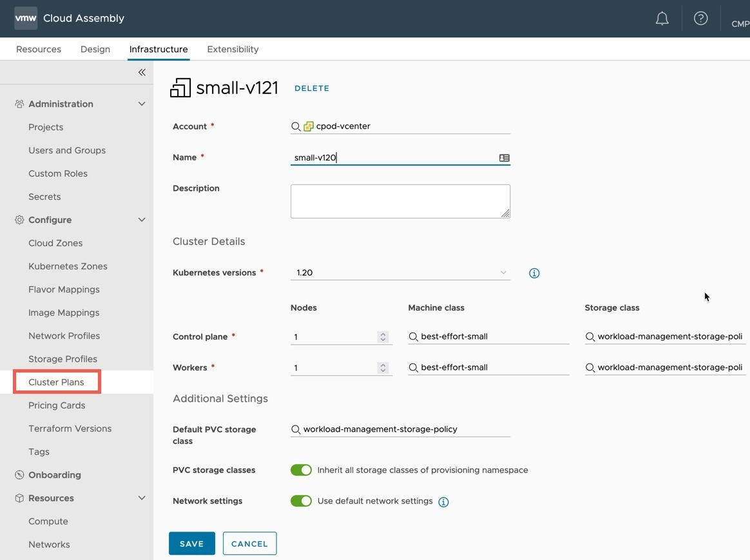750x560 pixels.
Task: Switch to the Design tab
Action: tap(95, 49)
